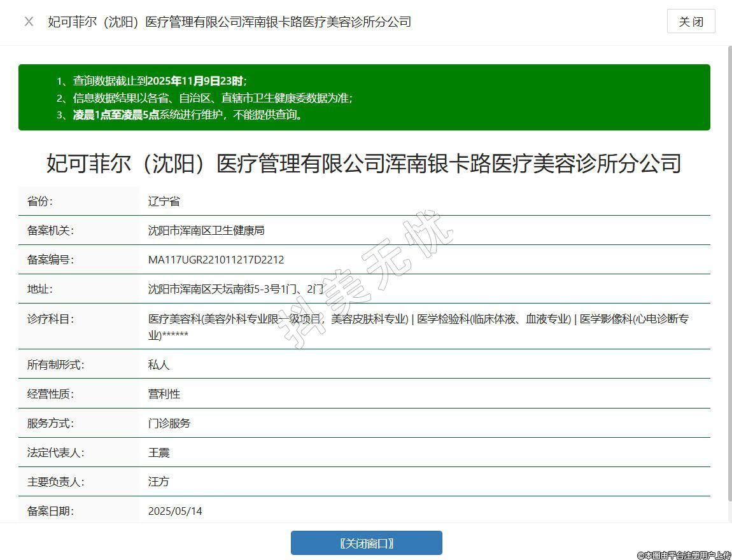Click the 2025年11月9日23时 data cutoff notice

(159, 81)
